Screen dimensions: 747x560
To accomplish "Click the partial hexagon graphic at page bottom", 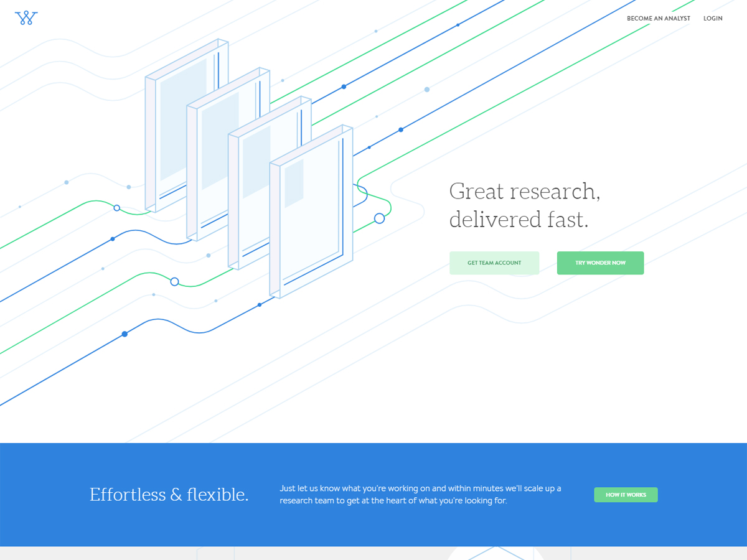I will [496, 553].
